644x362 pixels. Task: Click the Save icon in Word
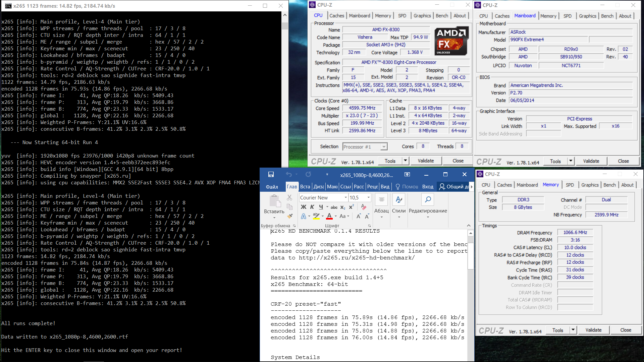[271, 174]
